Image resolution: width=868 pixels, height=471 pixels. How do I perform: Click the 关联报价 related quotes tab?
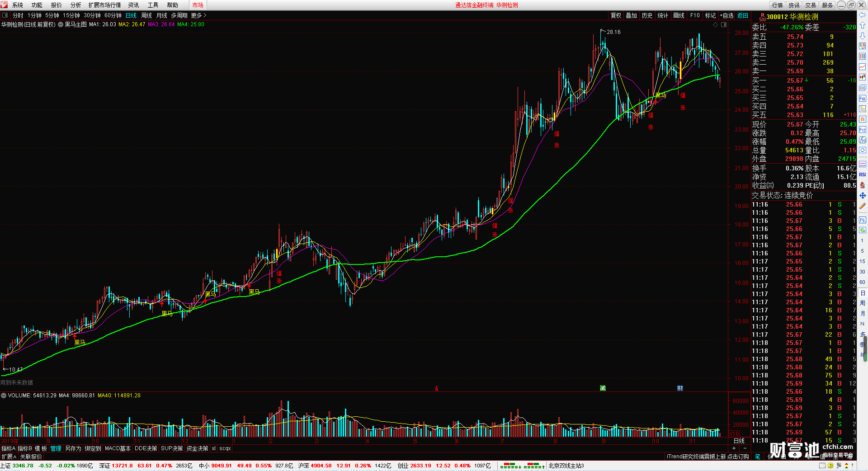point(31,457)
